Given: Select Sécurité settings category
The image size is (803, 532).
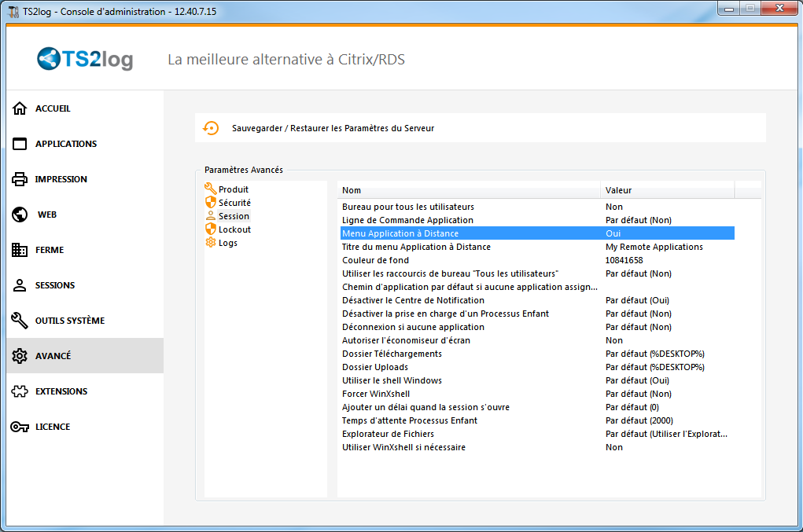Looking at the screenshot, I should 234,203.
